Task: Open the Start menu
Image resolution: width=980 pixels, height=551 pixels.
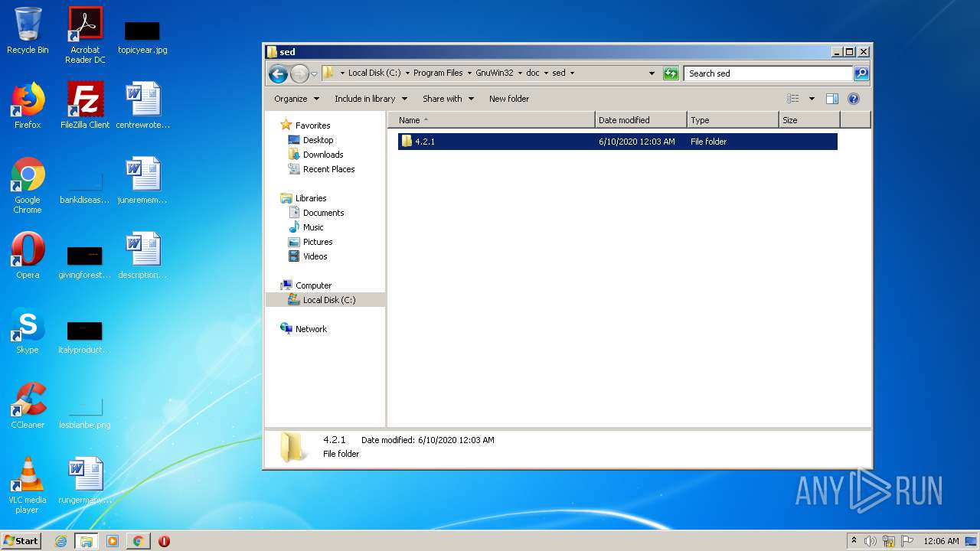Action: pyautogui.click(x=21, y=541)
